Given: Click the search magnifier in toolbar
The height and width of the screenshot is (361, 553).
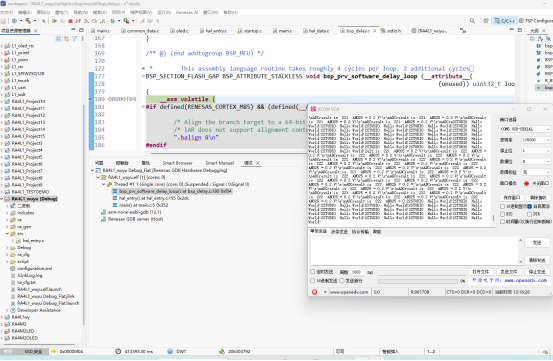Looking at the screenshot, I should 472,21.
